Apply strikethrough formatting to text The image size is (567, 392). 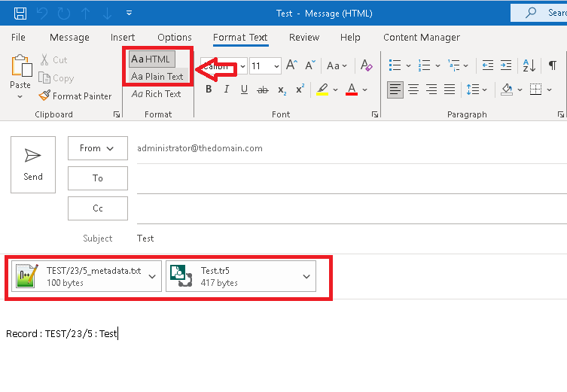coord(263,90)
